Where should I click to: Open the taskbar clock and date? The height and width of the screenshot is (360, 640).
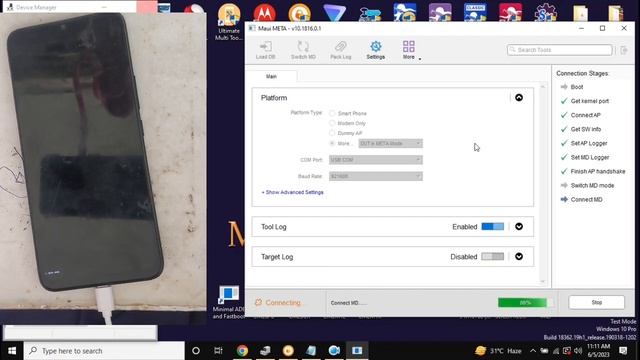tap(598, 351)
